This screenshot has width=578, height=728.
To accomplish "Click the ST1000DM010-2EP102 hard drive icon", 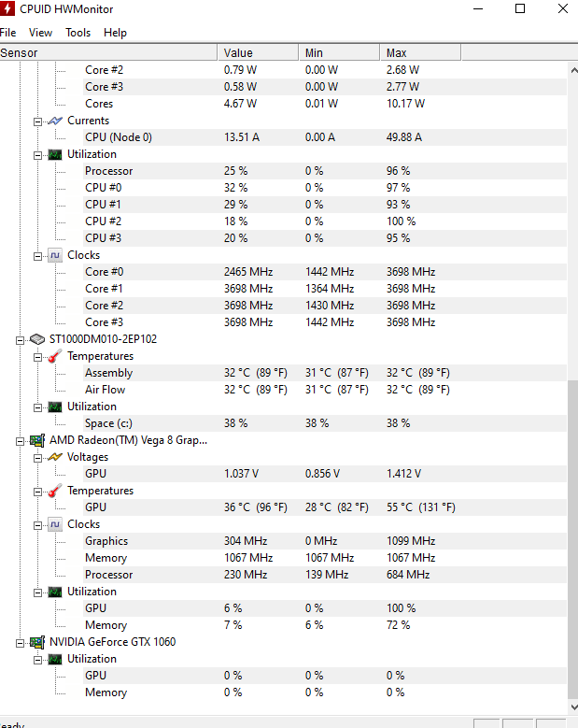I will tap(37, 339).
